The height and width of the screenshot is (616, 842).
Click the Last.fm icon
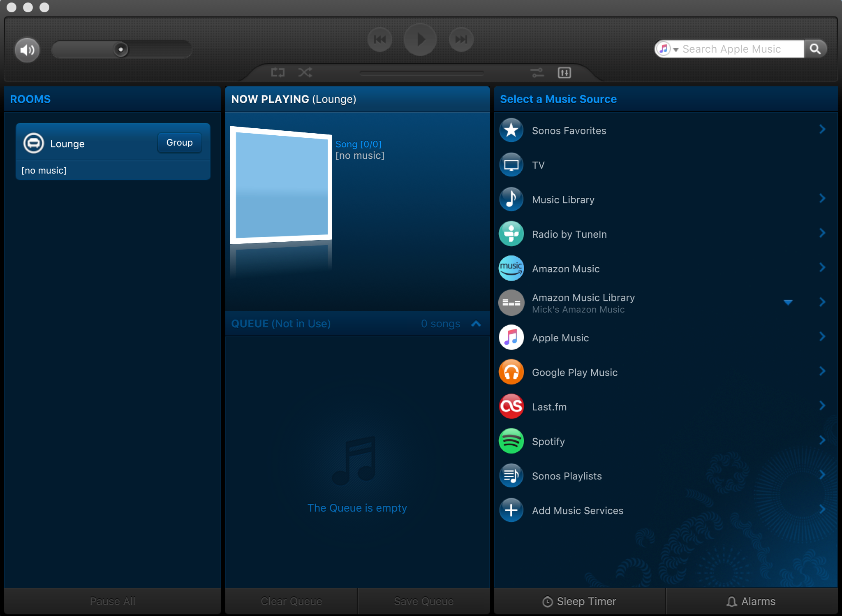[511, 406]
